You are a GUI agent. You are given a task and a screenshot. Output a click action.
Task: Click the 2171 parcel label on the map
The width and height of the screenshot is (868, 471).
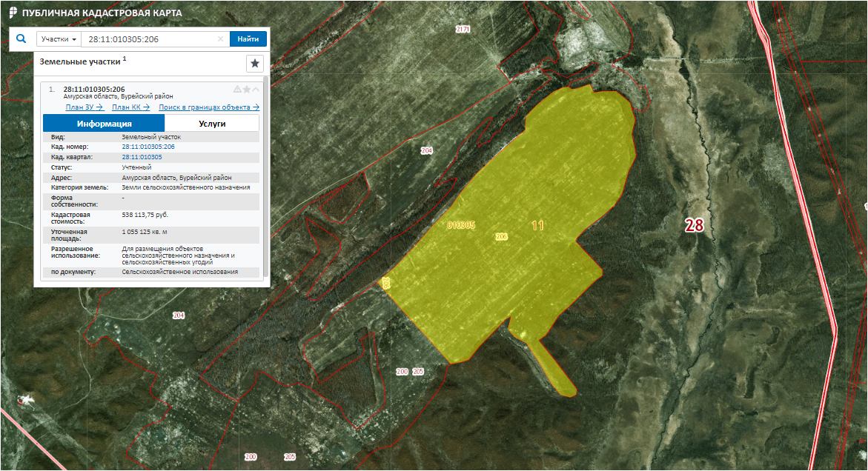tap(463, 29)
